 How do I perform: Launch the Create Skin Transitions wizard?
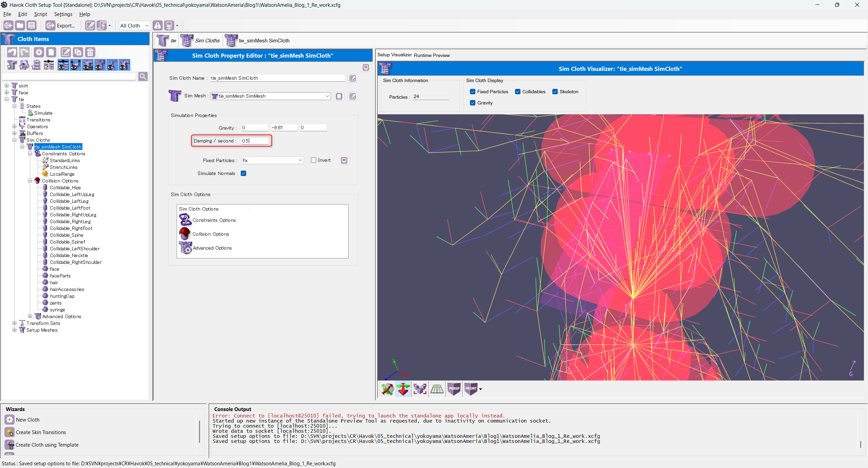coord(41,432)
